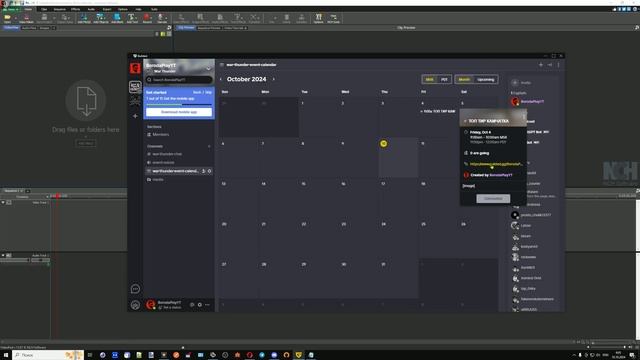Click the plus icon in calendar channel header

(541, 64)
